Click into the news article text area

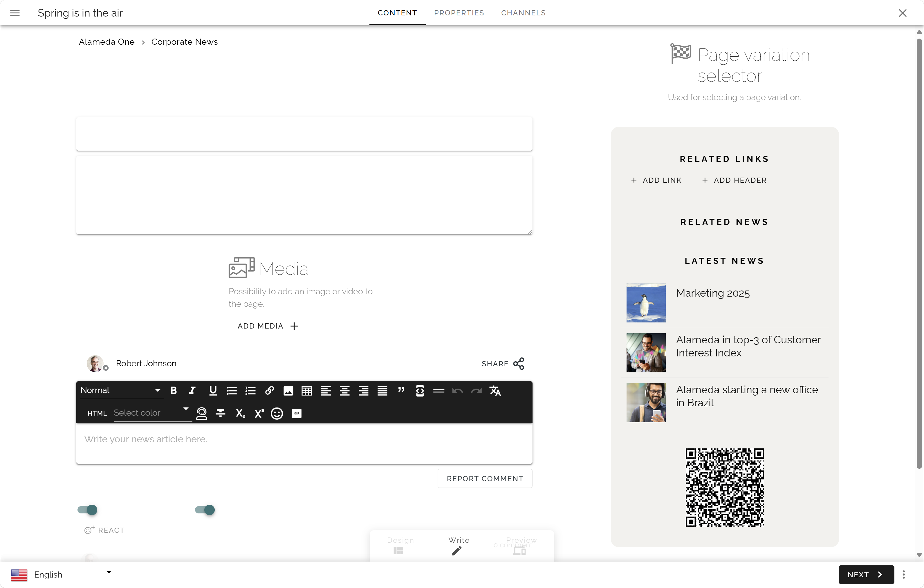coord(304,443)
